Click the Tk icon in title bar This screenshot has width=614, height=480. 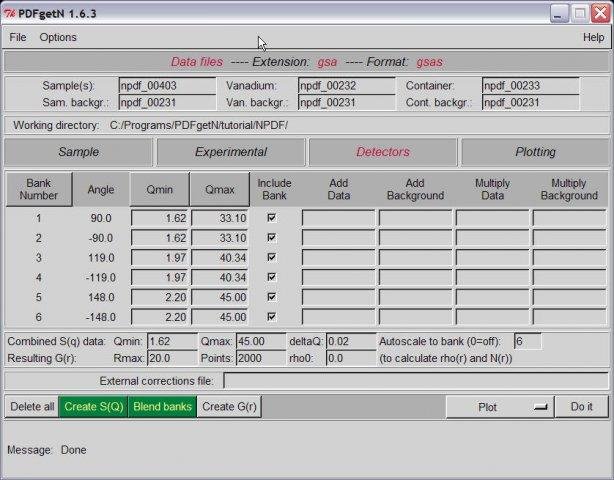9,14
